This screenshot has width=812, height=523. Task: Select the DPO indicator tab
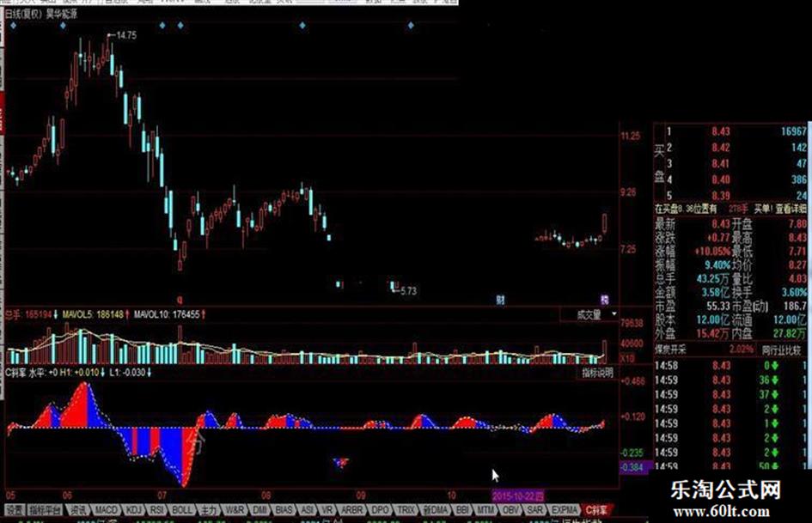coord(380,510)
